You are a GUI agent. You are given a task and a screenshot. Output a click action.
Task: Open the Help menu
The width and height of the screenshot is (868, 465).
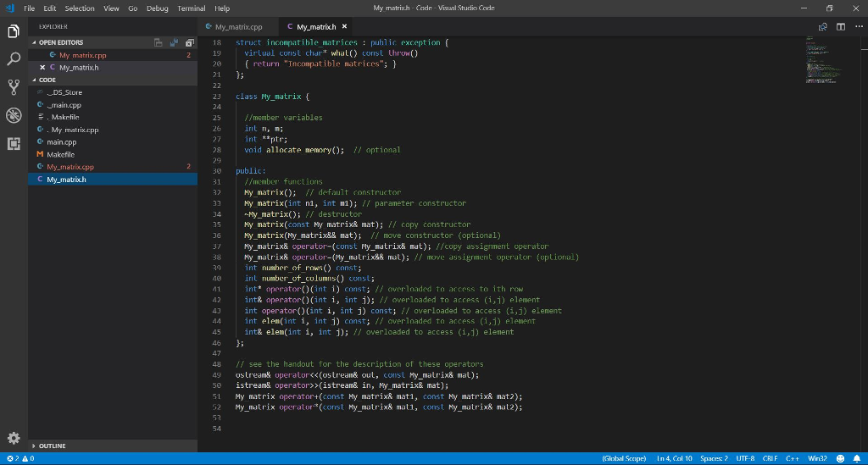tap(222, 8)
